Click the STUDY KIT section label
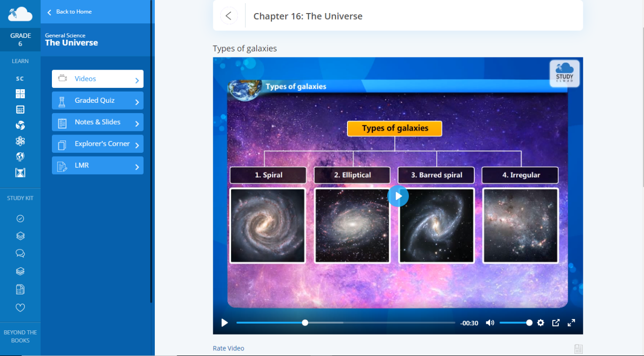 click(20, 198)
